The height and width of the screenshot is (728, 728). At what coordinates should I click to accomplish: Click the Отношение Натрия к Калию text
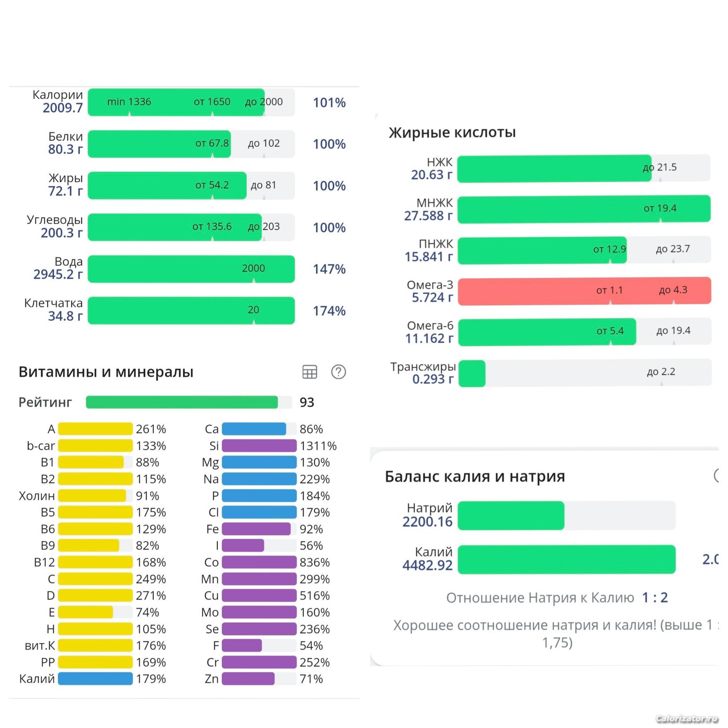[540, 598]
